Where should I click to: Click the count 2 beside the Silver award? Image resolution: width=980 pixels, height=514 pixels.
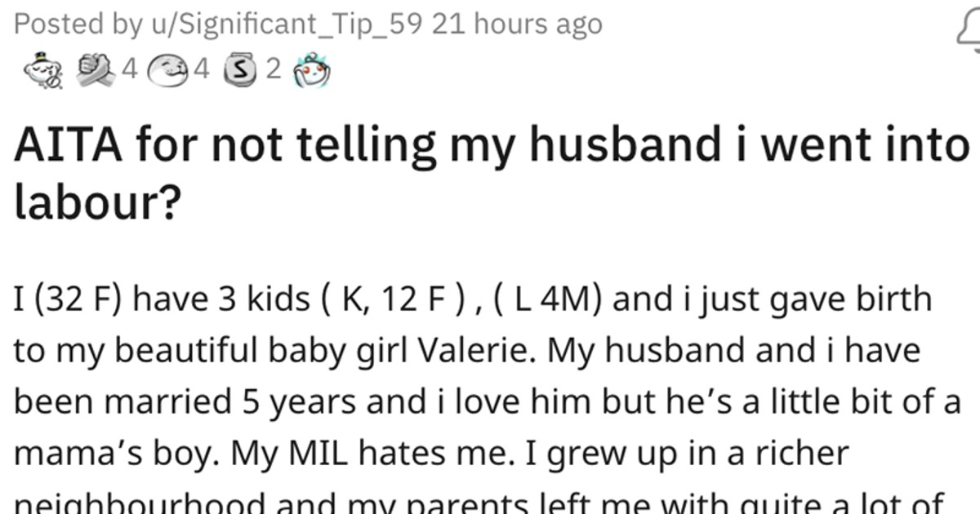(x=273, y=71)
